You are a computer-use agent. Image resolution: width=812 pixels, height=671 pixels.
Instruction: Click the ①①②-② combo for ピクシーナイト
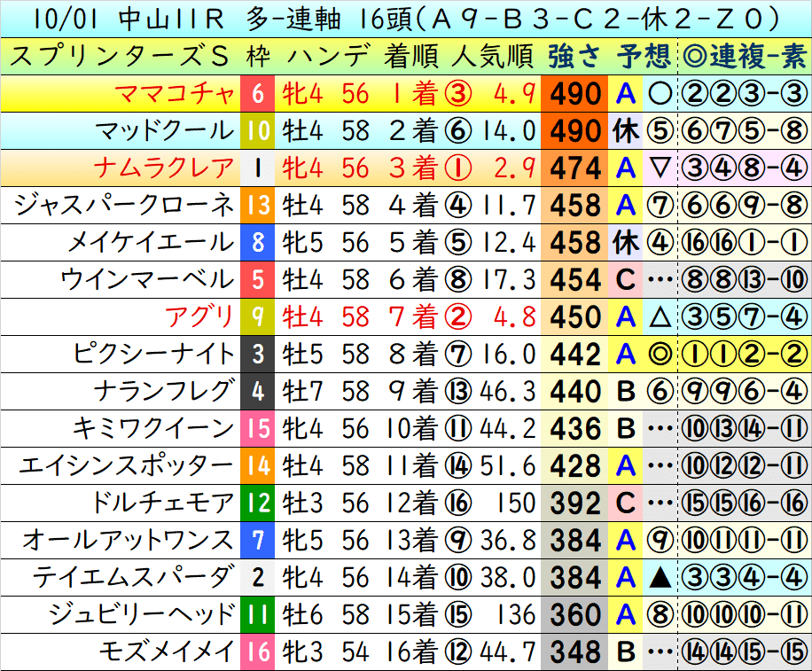click(x=744, y=355)
